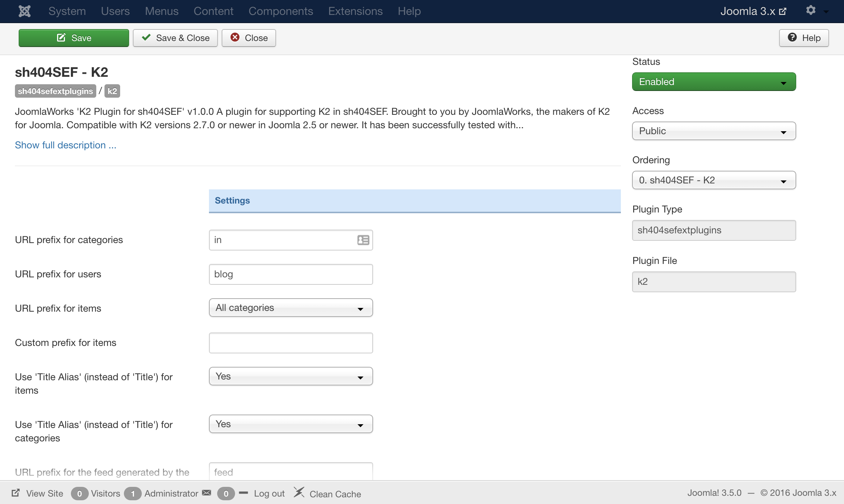The image size is (844, 504).
Task: Click the Administrator mail icon
Action: click(x=207, y=494)
